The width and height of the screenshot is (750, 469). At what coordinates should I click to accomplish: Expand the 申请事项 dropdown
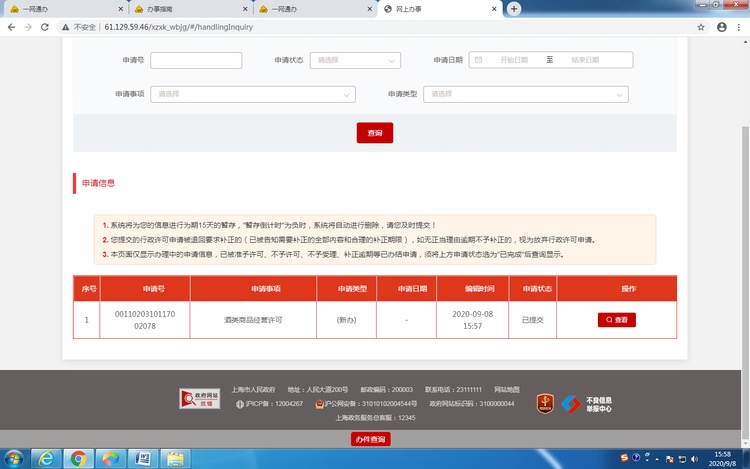click(x=253, y=94)
